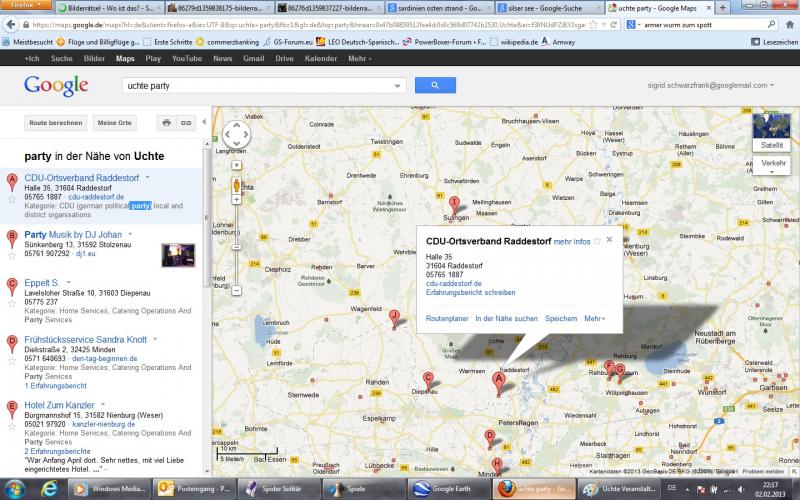This screenshot has height=500, width=800.
Task: Click map marker F near Rehburg
Action: pos(609,368)
